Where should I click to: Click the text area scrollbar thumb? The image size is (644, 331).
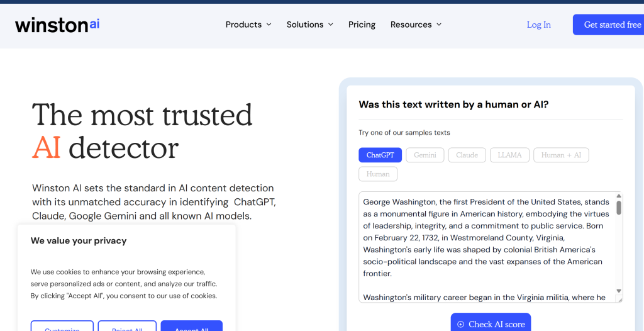pos(619,207)
